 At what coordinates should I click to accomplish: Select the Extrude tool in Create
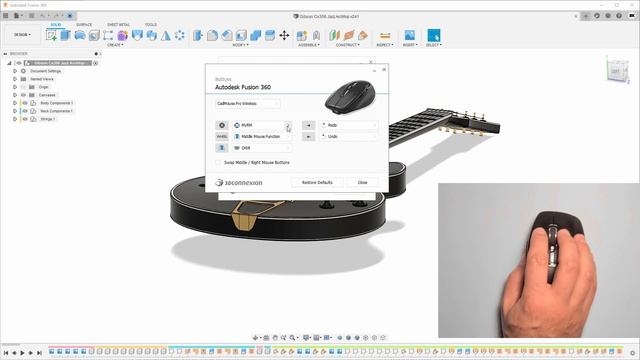click(x=65, y=36)
